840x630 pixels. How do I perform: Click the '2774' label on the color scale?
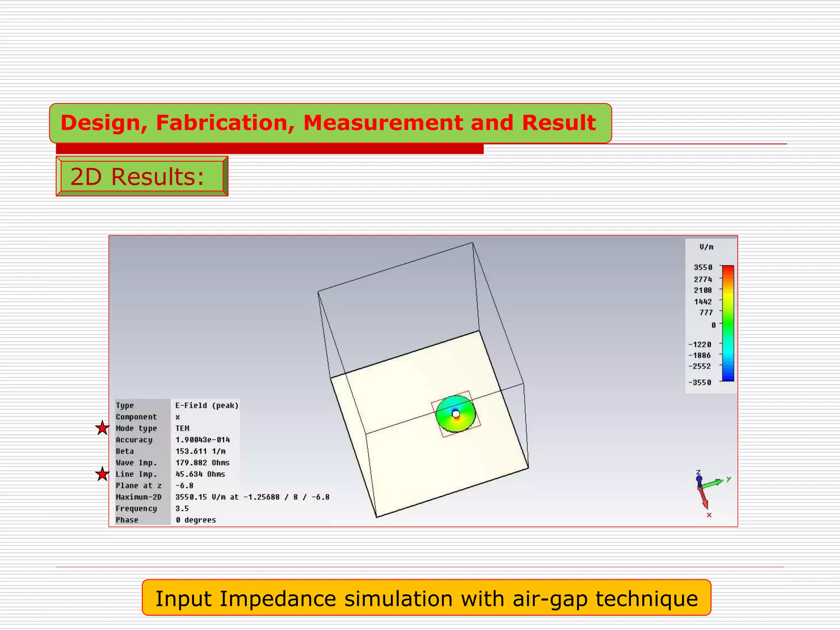pyautogui.click(x=703, y=279)
